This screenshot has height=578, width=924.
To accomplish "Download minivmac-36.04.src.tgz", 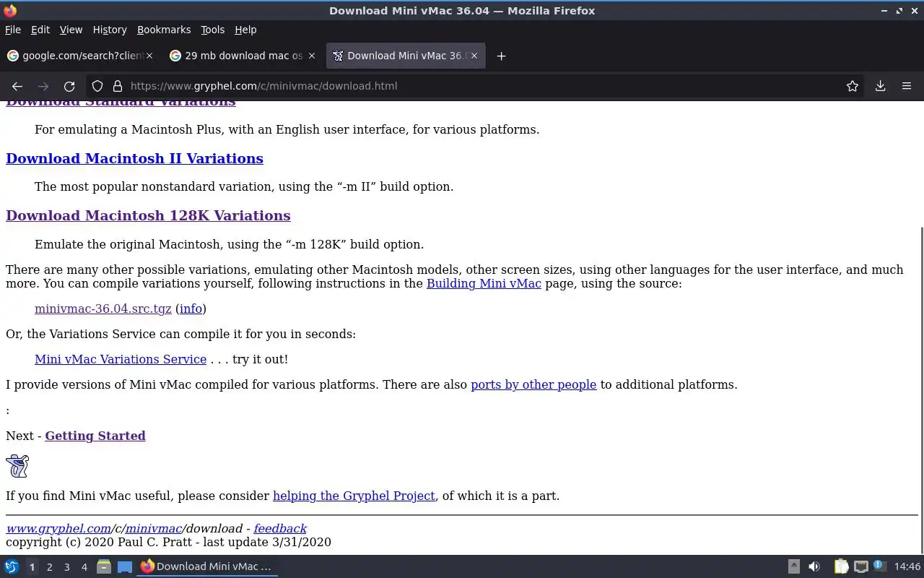I will coord(103,309).
